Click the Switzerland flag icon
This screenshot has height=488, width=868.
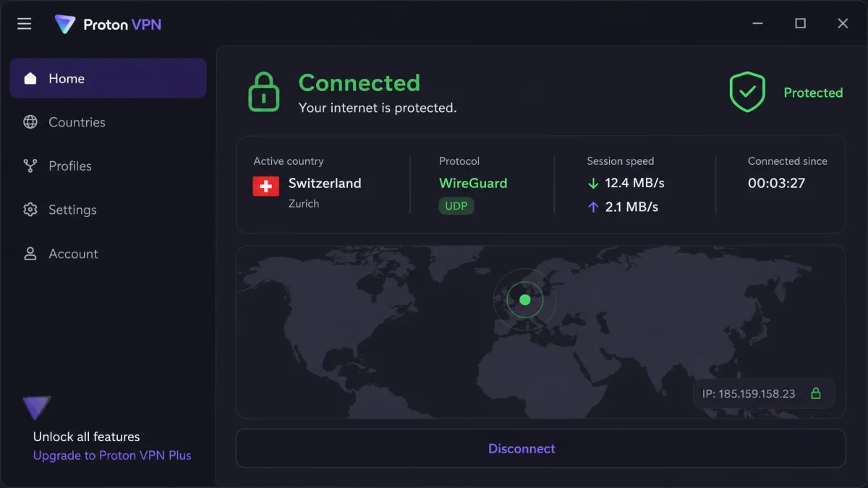[265, 186]
